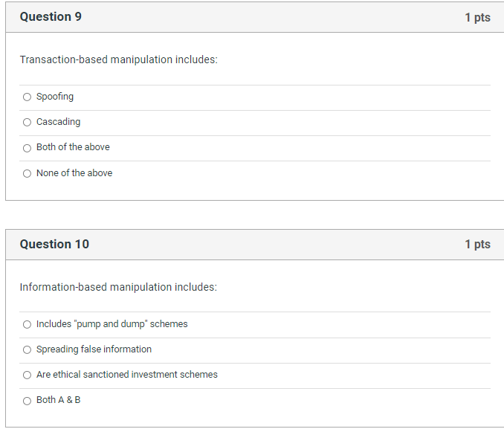Select the pump and dump schemes radio button

27,324
